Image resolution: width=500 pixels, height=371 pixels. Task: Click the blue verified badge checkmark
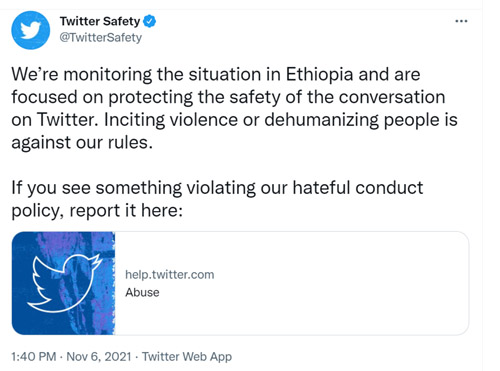149,21
